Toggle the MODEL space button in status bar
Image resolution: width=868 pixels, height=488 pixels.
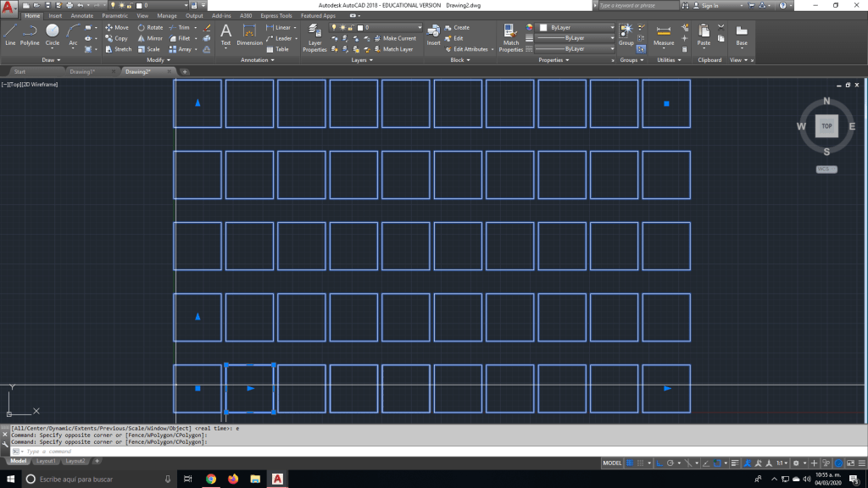[x=612, y=463]
